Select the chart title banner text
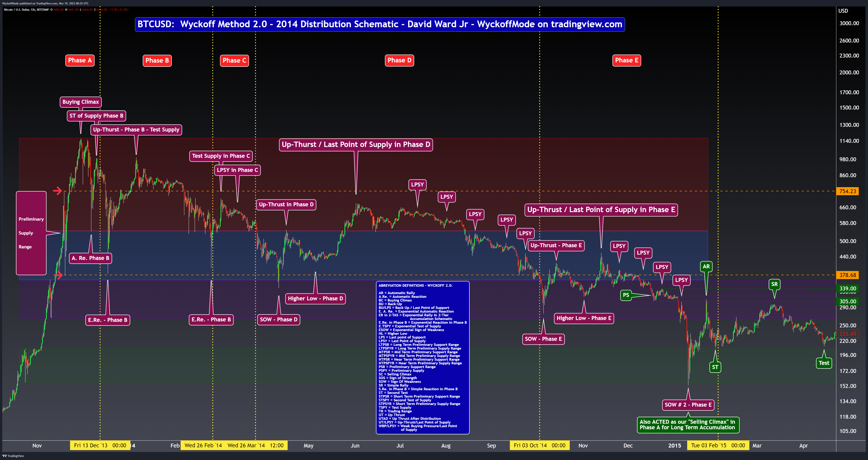 click(380, 24)
